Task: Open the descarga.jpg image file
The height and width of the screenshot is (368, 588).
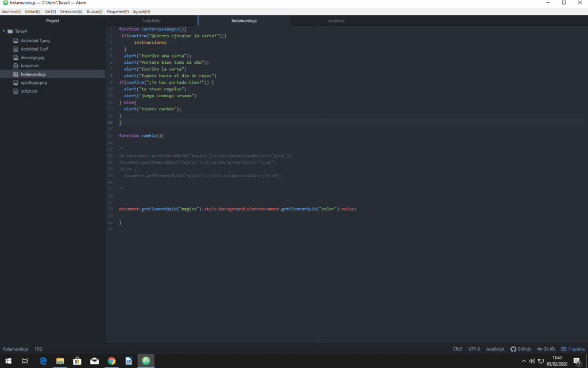Action: point(33,57)
